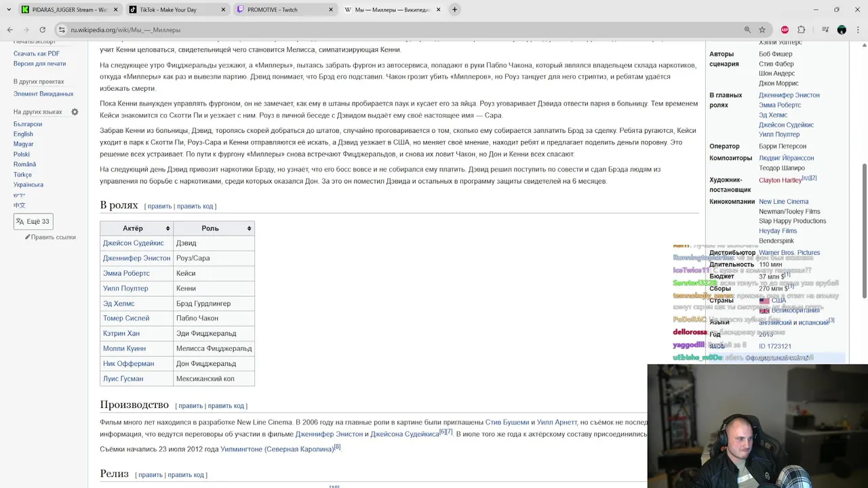Open Томер Сислей link in cast table

coord(126,319)
